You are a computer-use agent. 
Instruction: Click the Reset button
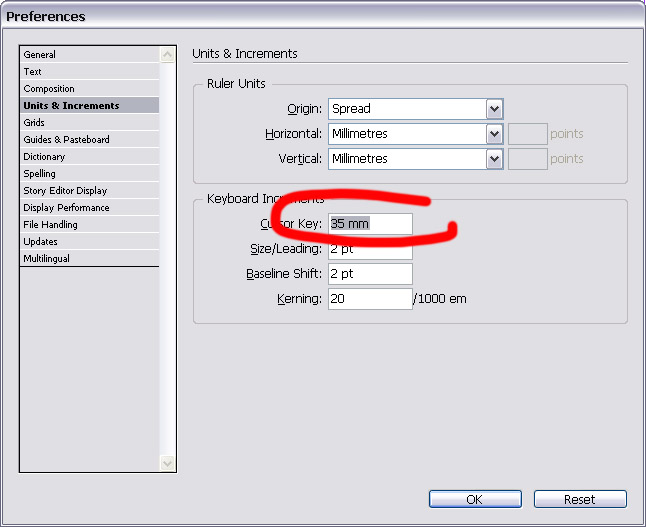pos(580,499)
